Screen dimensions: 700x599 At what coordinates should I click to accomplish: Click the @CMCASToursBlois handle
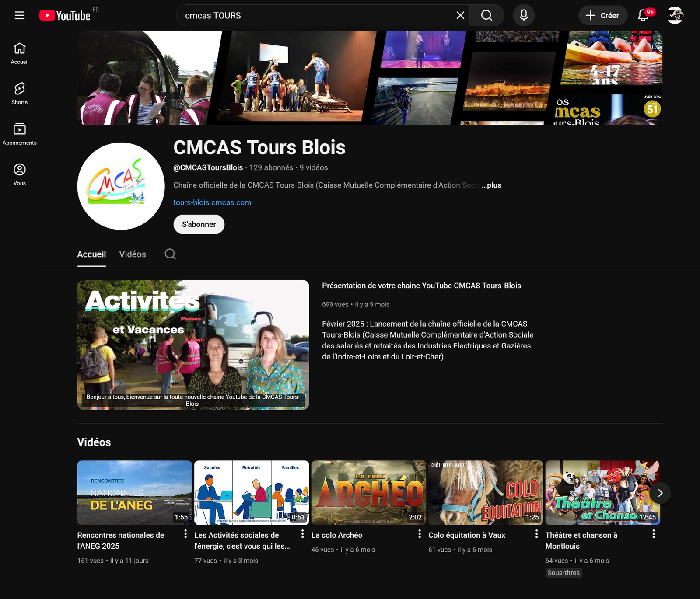click(208, 167)
